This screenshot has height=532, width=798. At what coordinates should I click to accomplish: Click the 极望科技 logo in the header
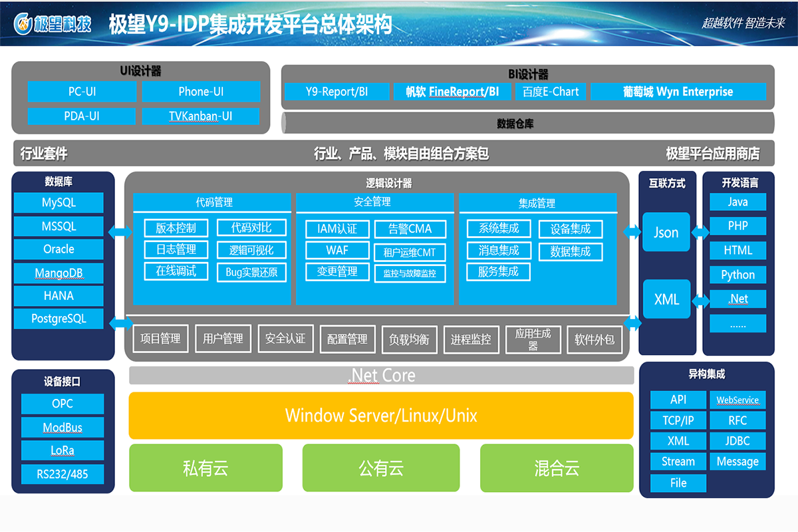[53, 24]
